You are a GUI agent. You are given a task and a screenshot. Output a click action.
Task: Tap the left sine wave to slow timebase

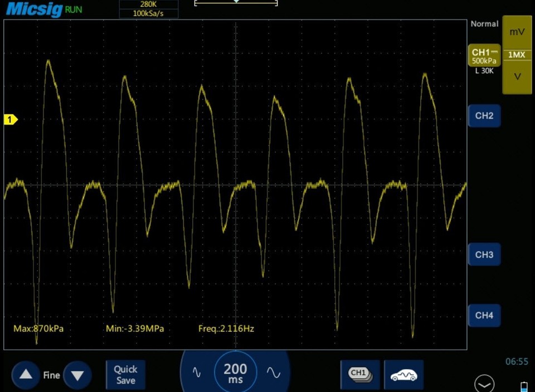tap(196, 371)
